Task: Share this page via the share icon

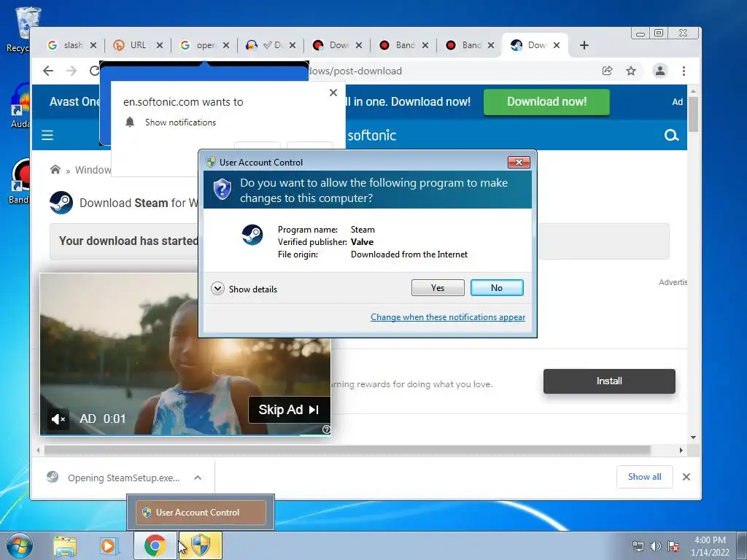Action: point(607,71)
